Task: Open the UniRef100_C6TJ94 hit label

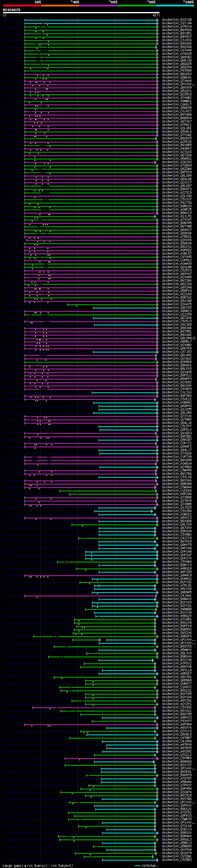Action: point(177,23)
